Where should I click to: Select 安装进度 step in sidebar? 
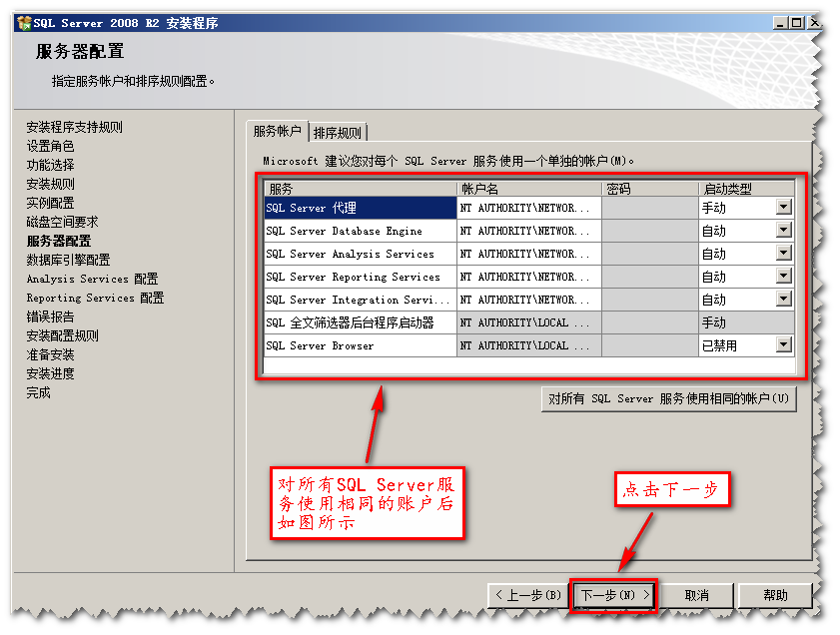(50, 373)
